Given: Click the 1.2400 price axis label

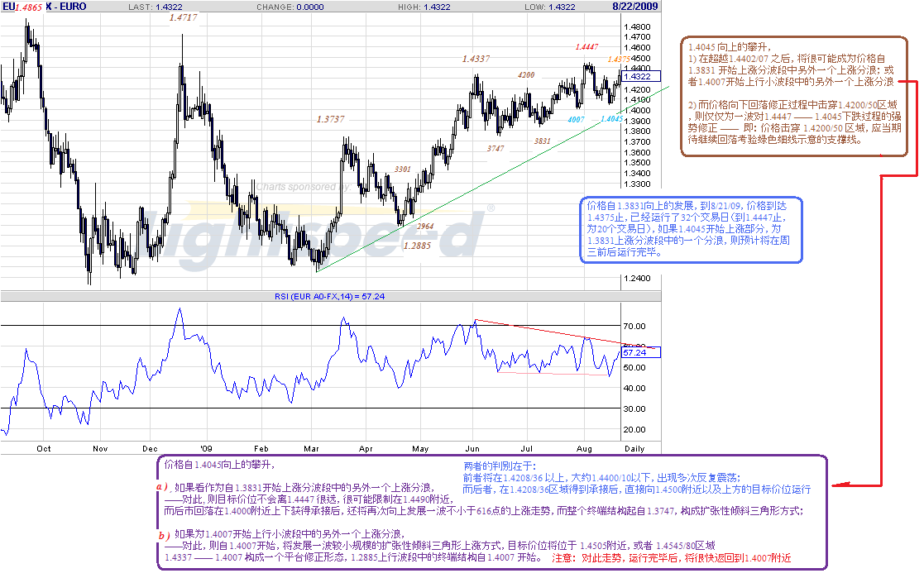Looking at the screenshot, I should pos(637,279).
